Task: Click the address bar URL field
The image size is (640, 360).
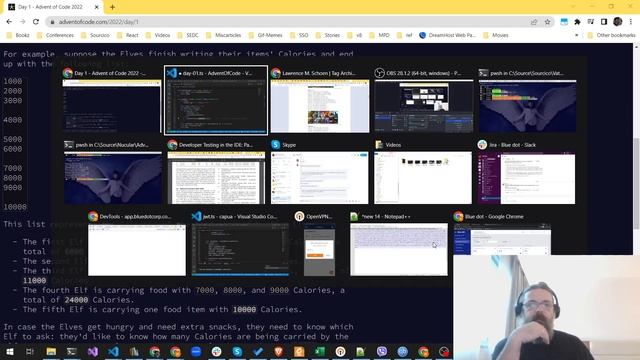Action: 286,22
